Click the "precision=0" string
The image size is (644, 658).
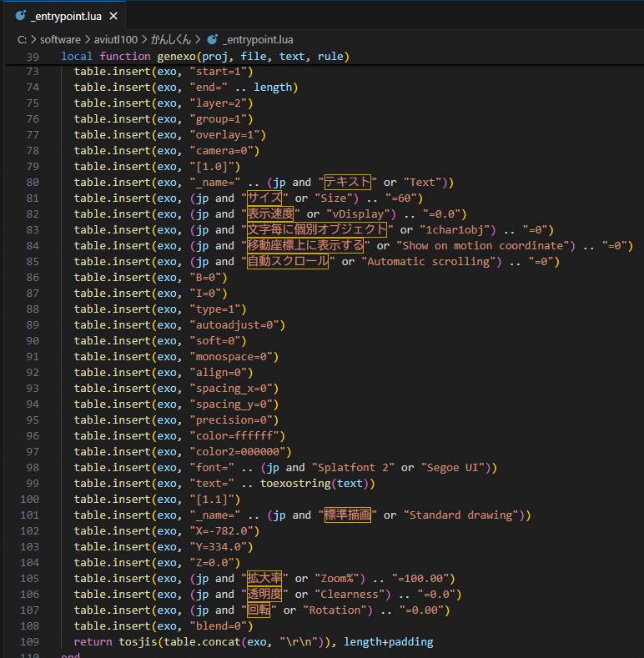231,420
